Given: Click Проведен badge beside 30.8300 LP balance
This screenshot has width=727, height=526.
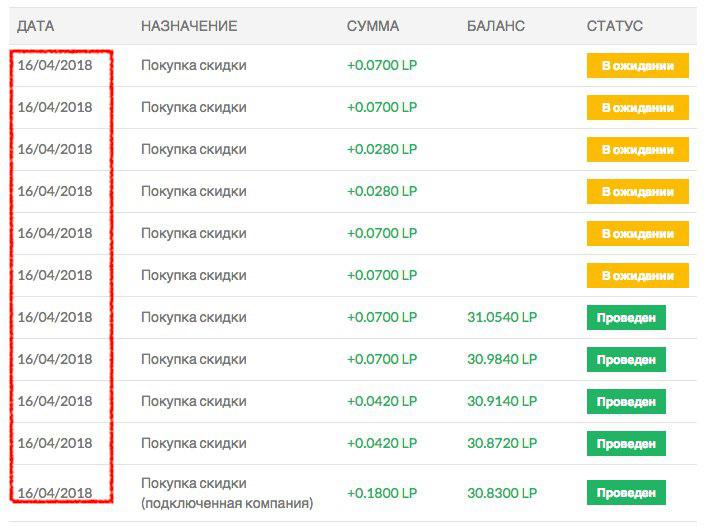Looking at the screenshot, I should [626, 493].
